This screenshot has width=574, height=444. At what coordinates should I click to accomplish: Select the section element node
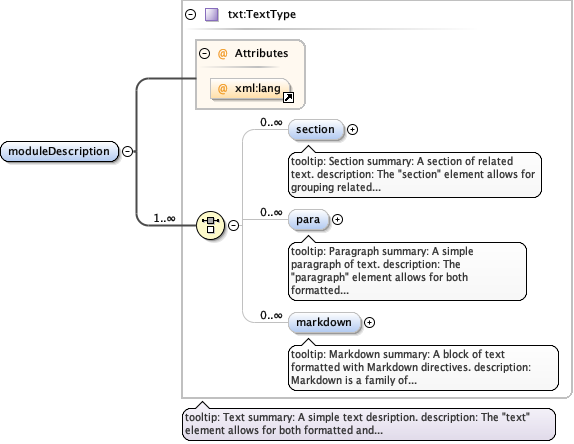tap(316, 130)
